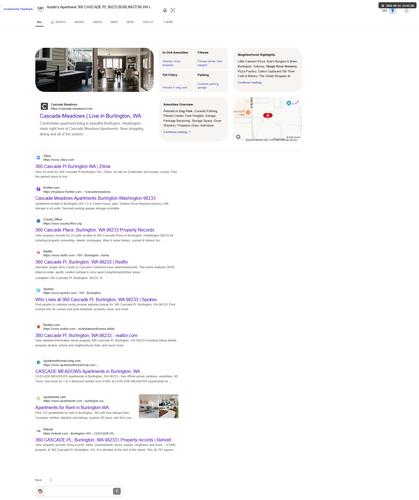Click the send button in Copilot chat box
The height and width of the screenshot is (500, 419).
click(117, 491)
